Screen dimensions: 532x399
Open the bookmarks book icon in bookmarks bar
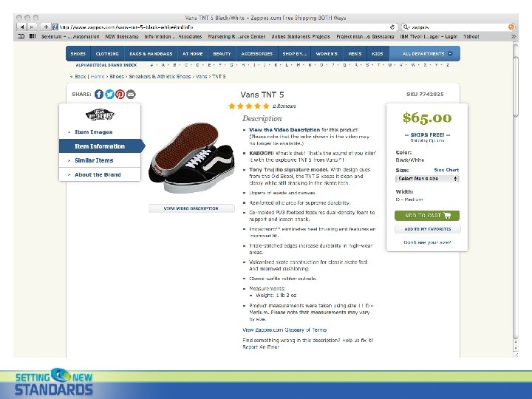(21, 36)
